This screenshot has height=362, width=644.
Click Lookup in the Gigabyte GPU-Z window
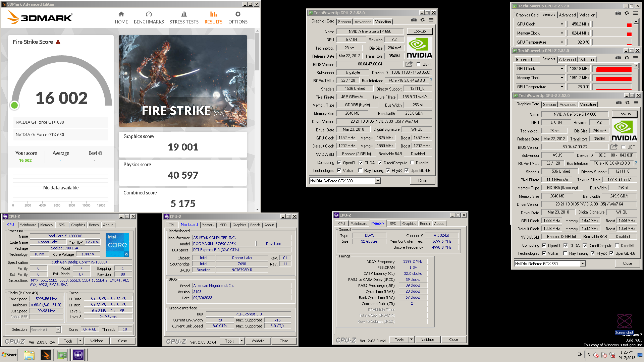[419, 31]
